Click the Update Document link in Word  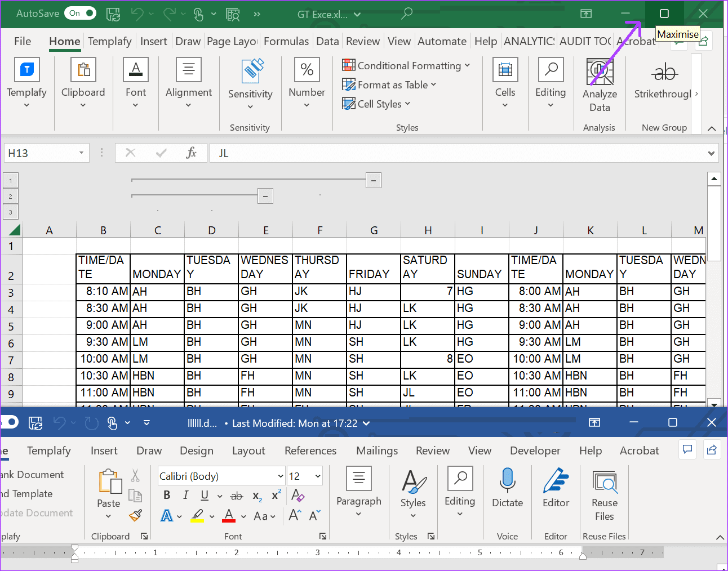pyautogui.click(x=37, y=513)
